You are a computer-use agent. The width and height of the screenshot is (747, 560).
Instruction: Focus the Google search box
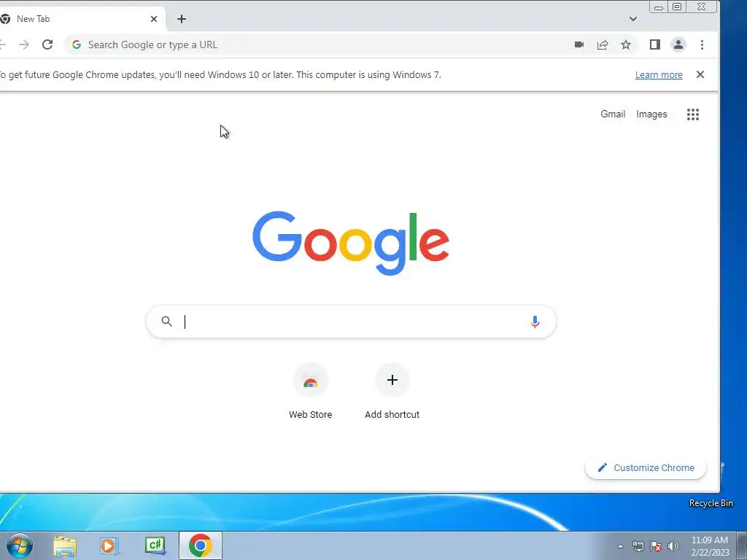(351, 322)
